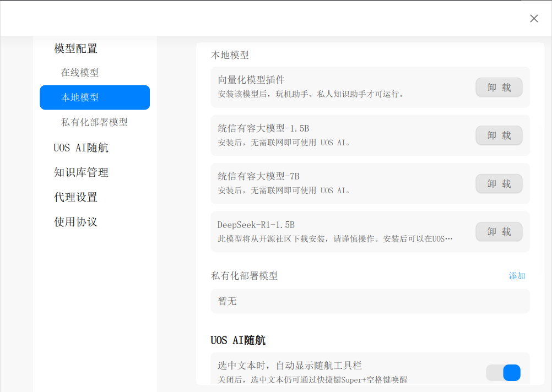
Task: Uninstall 统信有容大模型-1.5B
Action: [499, 135]
